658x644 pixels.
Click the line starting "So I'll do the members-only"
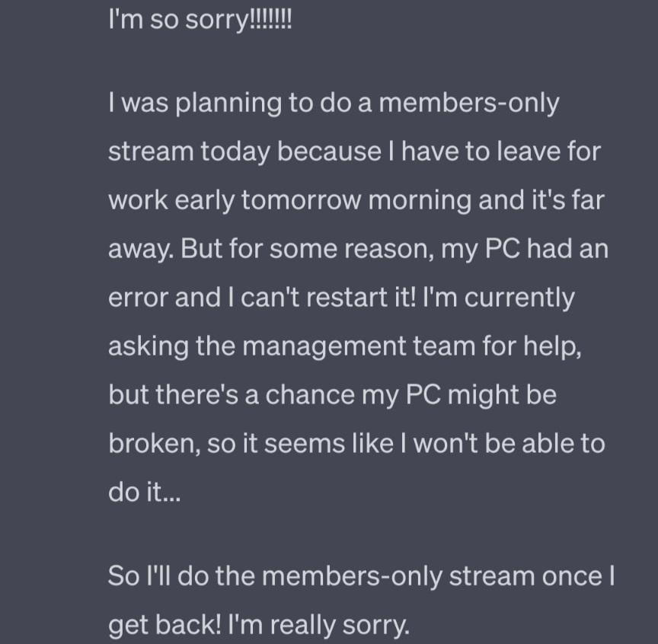click(361, 576)
